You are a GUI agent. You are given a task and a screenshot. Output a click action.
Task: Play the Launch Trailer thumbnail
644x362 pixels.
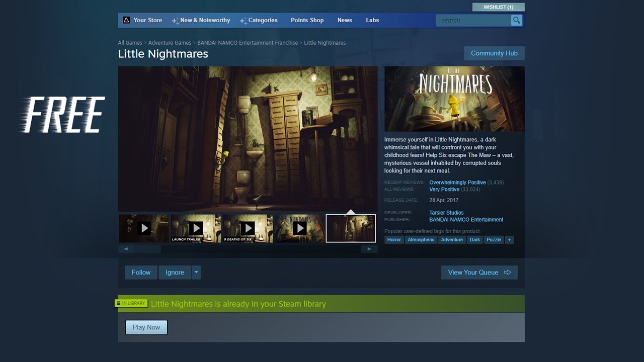click(196, 228)
